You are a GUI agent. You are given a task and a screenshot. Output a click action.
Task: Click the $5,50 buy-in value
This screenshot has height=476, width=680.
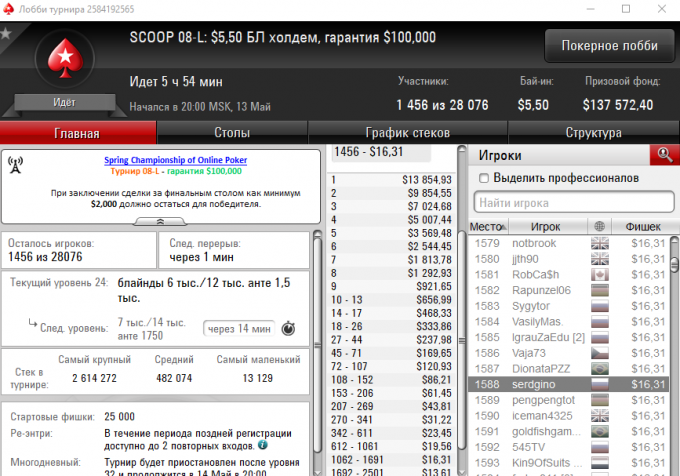click(x=533, y=105)
